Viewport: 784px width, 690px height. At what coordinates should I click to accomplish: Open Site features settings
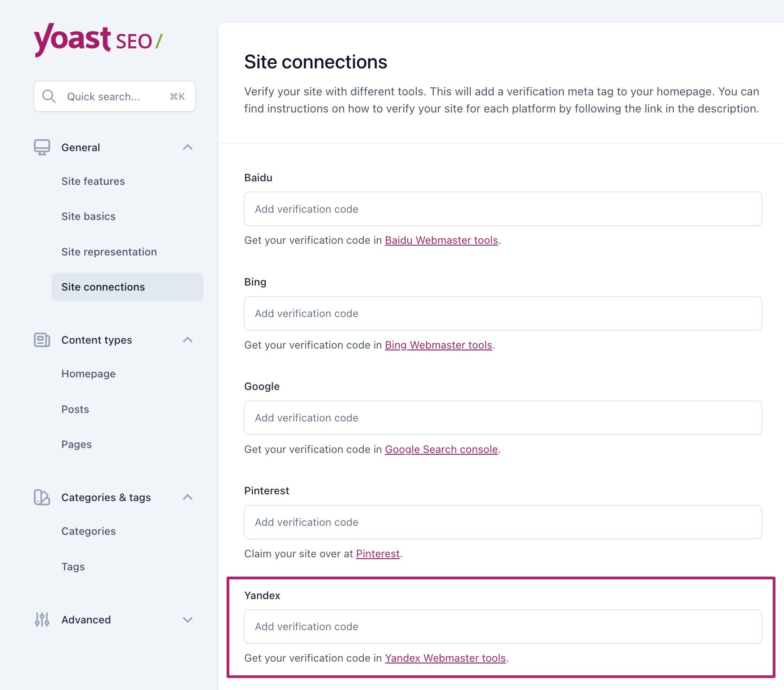click(x=93, y=181)
